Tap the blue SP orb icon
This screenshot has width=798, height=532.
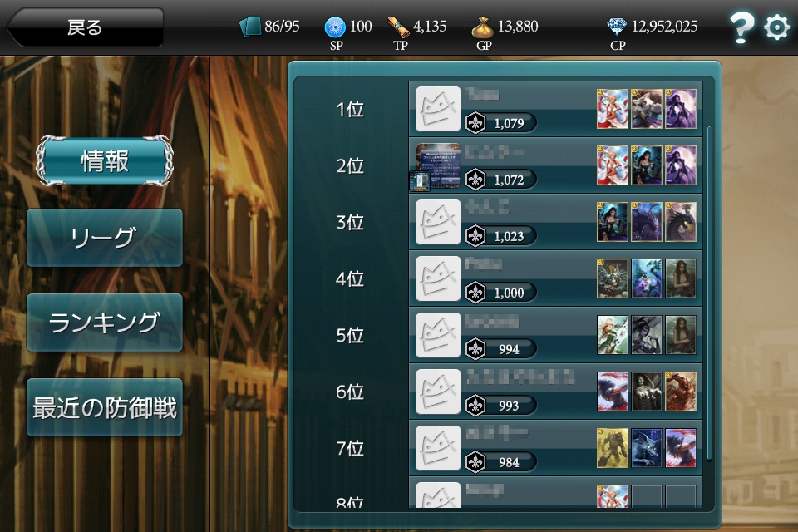tap(335, 27)
